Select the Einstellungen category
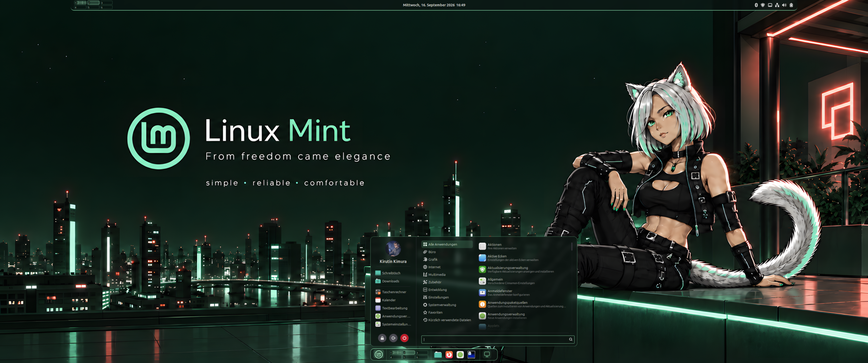The width and height of the screenshot is (868, 363). click(447, 297)
